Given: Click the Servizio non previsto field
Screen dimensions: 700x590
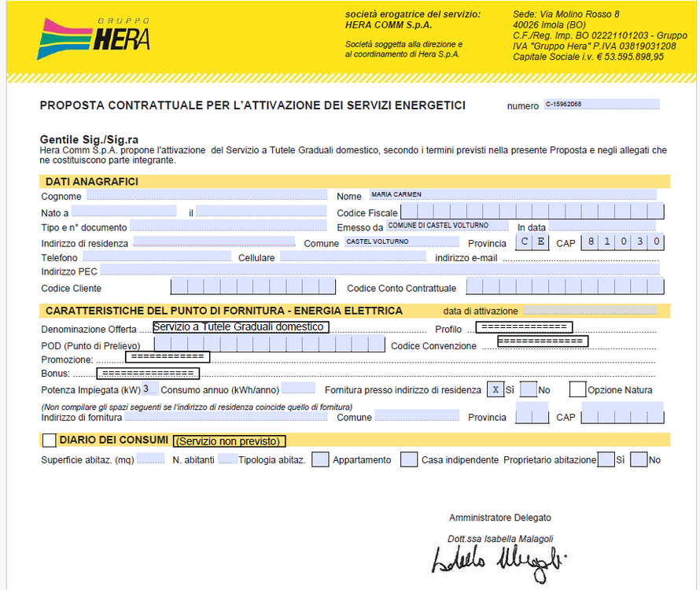Looking at the screenshot, I should [x=230, y=441].
